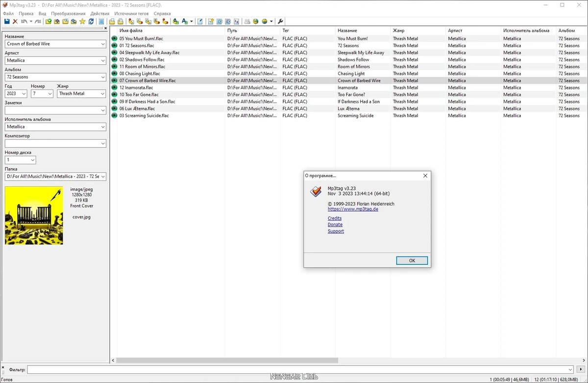Sort by the Имя файла column header

coord(131,30)
